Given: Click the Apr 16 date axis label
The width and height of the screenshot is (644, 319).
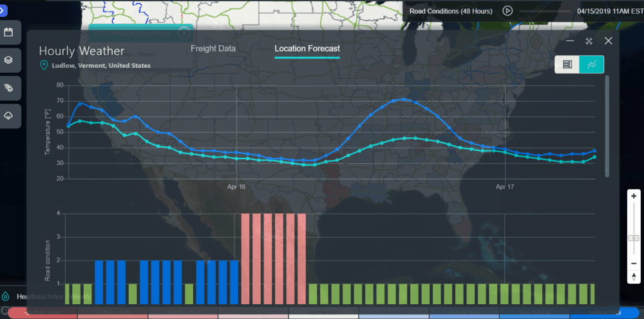Looking at the screenshot, I should pyautogui.click(x=236, y=187).
